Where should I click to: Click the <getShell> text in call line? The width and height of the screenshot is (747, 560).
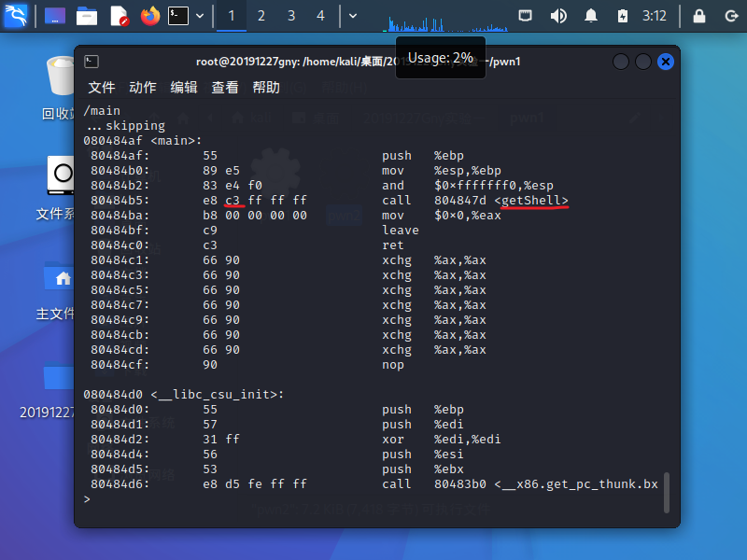pyautogui.click(x=531, y=201)
